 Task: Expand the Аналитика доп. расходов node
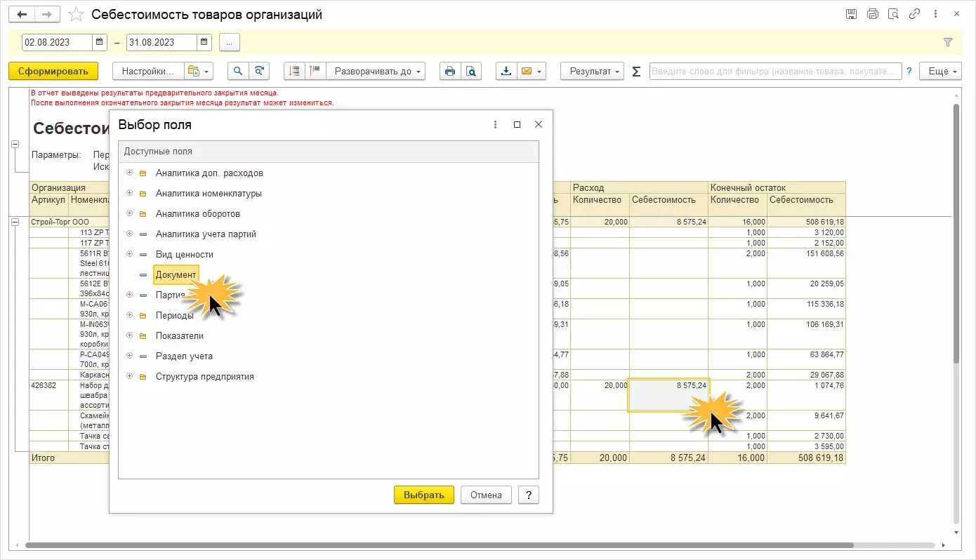[129, 173]
